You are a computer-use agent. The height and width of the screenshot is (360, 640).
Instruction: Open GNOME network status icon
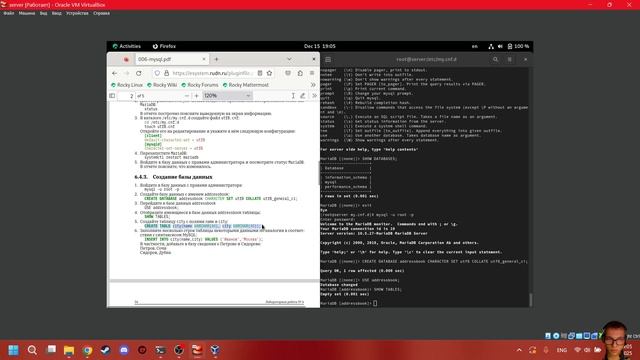(491, 46)
